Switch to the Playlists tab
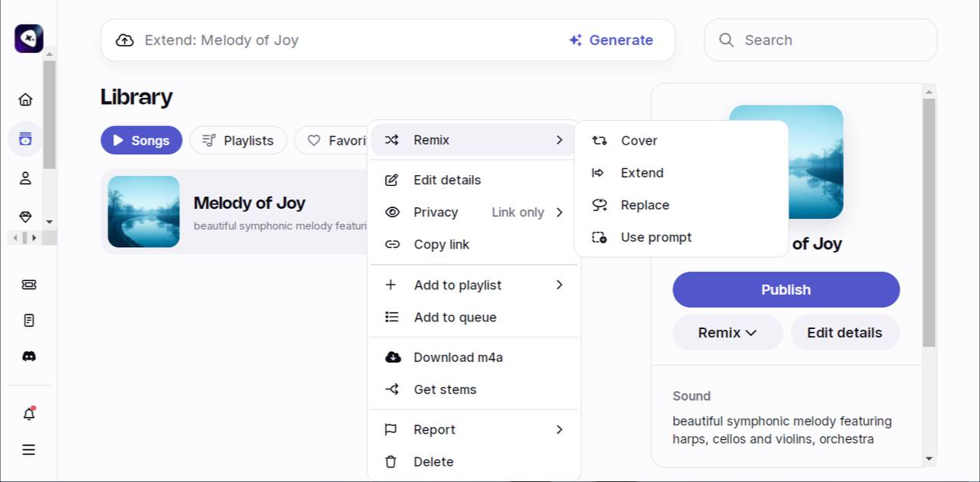The image size is (980, 482). [x=238, y=141]
